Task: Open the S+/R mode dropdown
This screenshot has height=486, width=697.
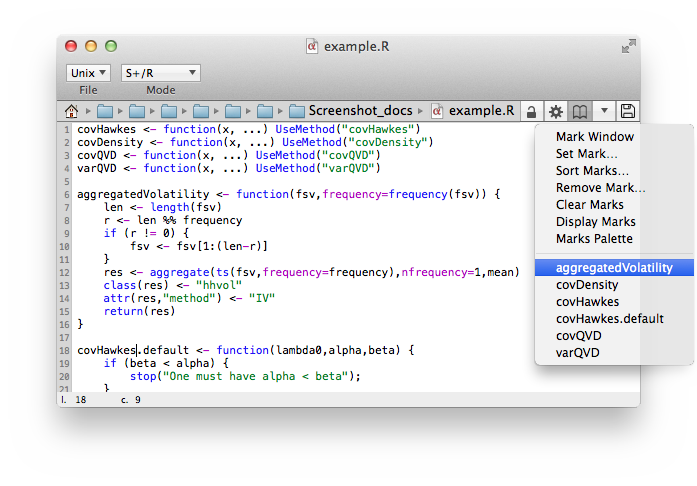Action: click(x=160, y=73)
